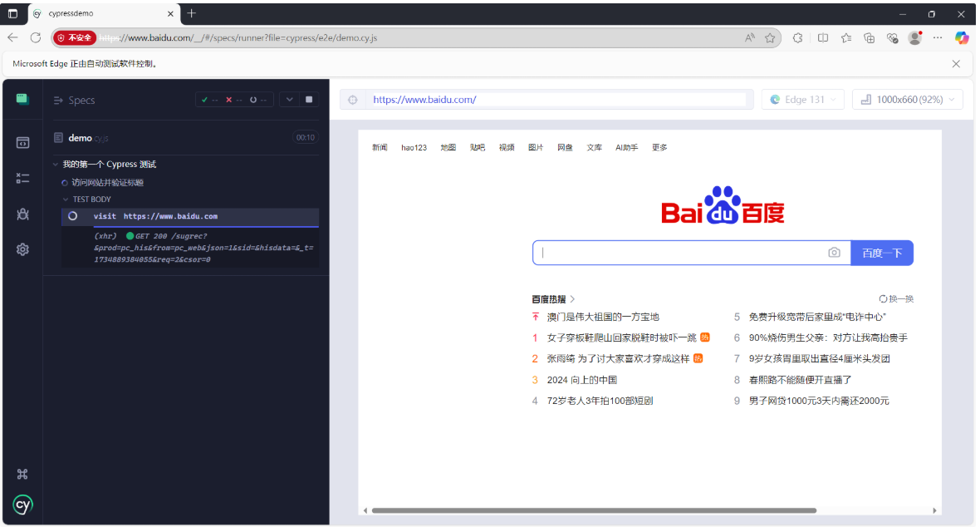Open the Debug bug icon in sidebar
The image size is (980, 527).
[22, 214]
